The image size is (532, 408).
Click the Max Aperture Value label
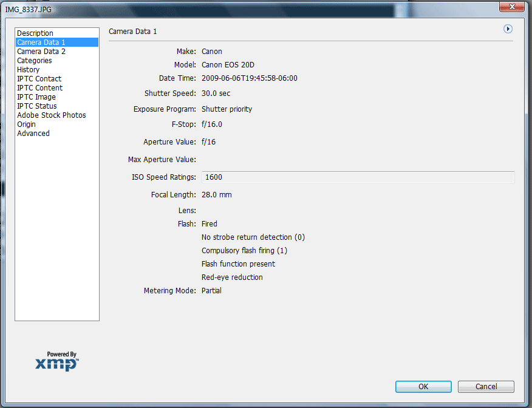pyautogui.click(x=162, y=160)
